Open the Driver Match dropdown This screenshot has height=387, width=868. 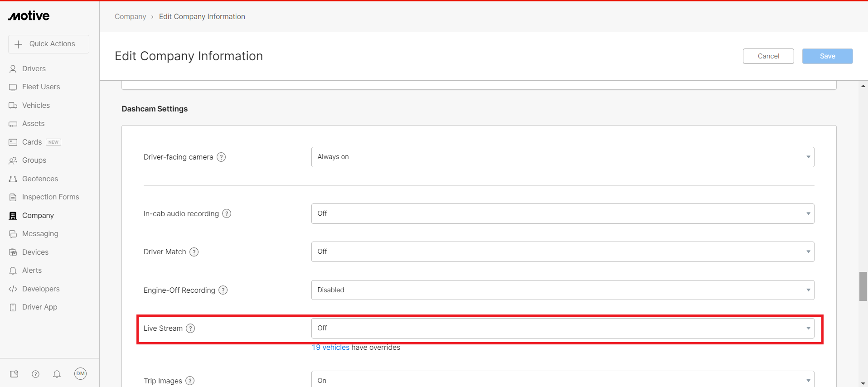563,252
